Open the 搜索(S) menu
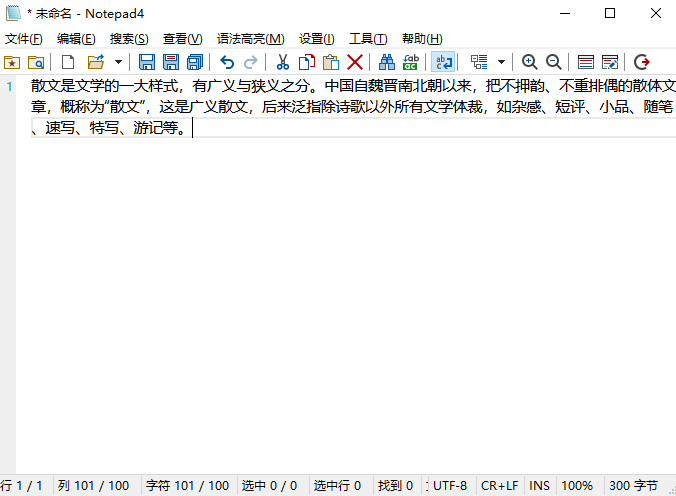The height and width of the screenshot is (496, 676). [129, 39]
